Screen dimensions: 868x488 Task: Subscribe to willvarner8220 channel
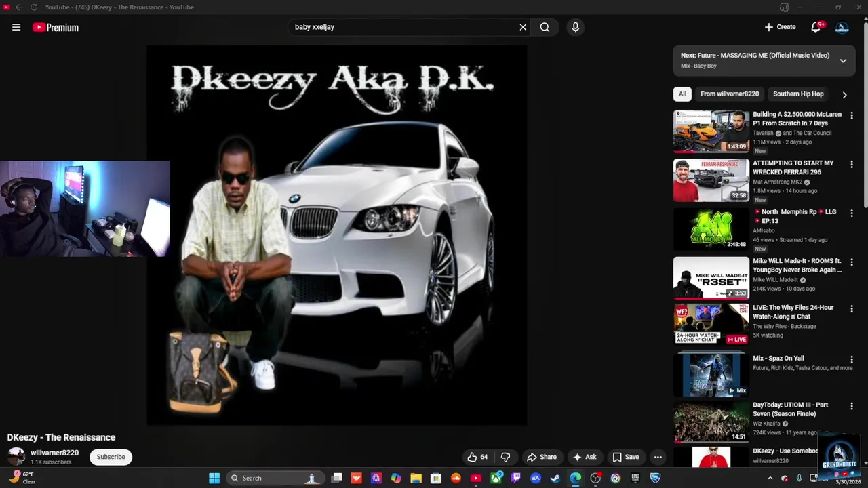click(x=111, y=457)
